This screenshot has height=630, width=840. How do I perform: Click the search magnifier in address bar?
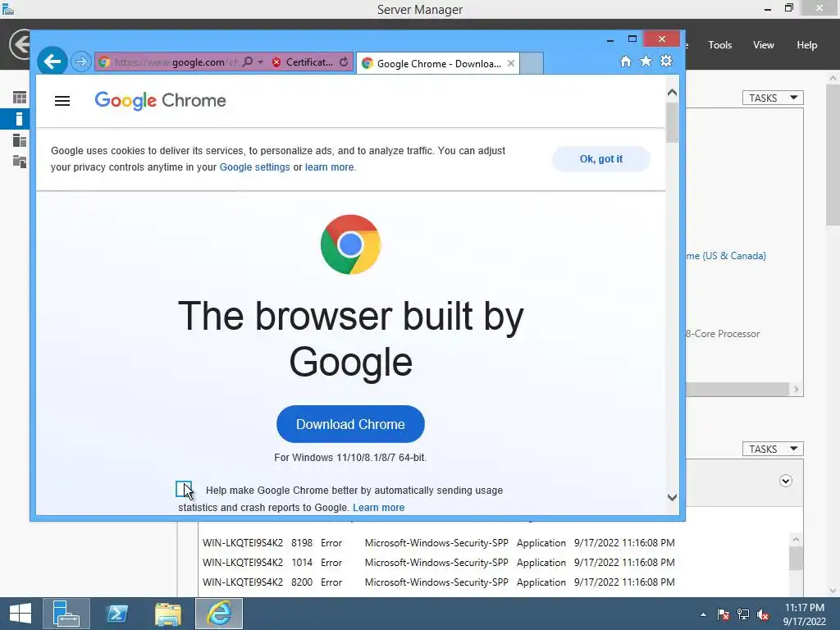[x=247, y=62]
